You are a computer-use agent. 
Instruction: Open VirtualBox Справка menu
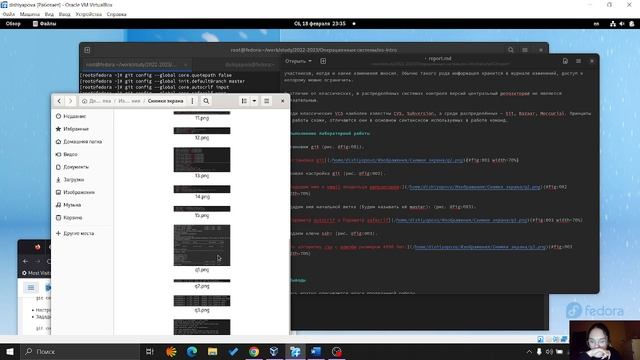click(116, 14)
